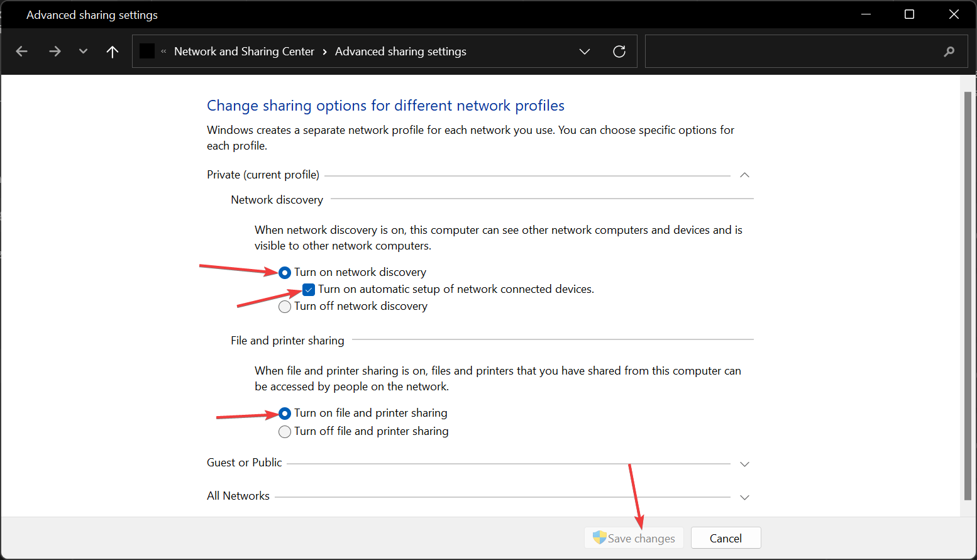977x560 pixels.
Task: Click Advanced sharing settings breadcrumb
Action: (x=400, y=52)
